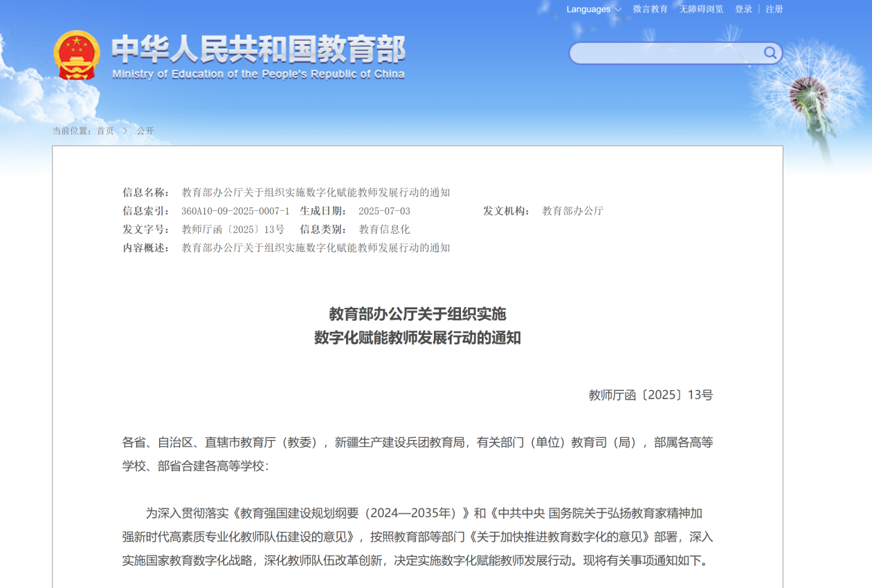The image size is (872, 588).
Task: Go to 首页 in breadcrumb
Action: click(105, 131)
